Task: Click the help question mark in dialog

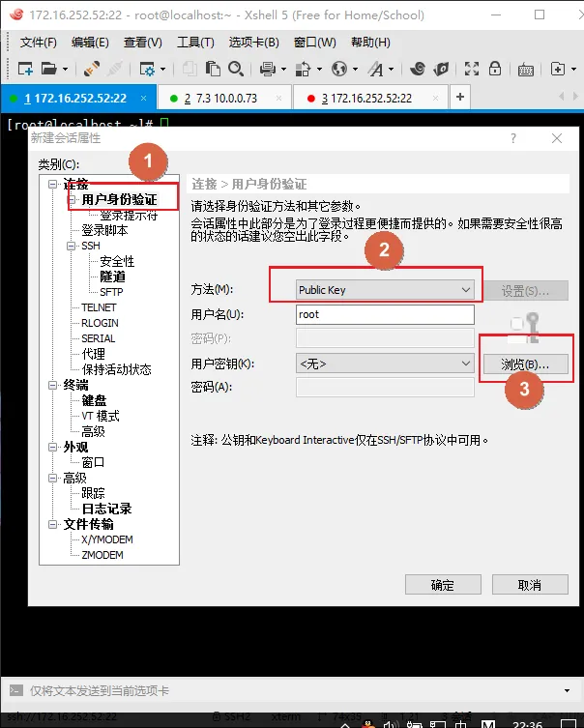Action: 513,138
